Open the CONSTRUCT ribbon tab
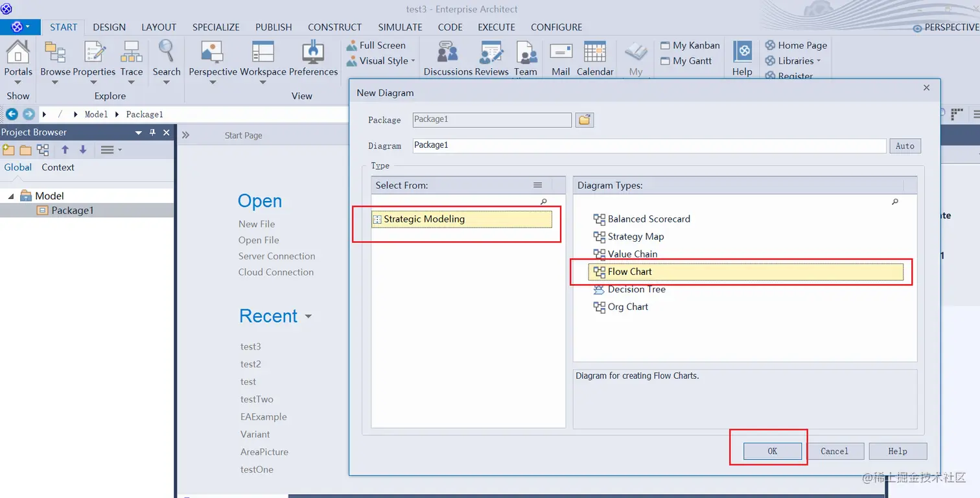This screenshot has width=980, height=498. pos(334,27)
